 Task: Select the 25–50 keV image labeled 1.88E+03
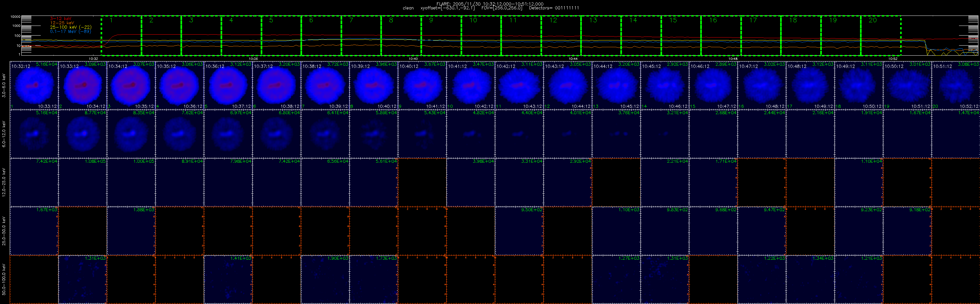point(131,231)
